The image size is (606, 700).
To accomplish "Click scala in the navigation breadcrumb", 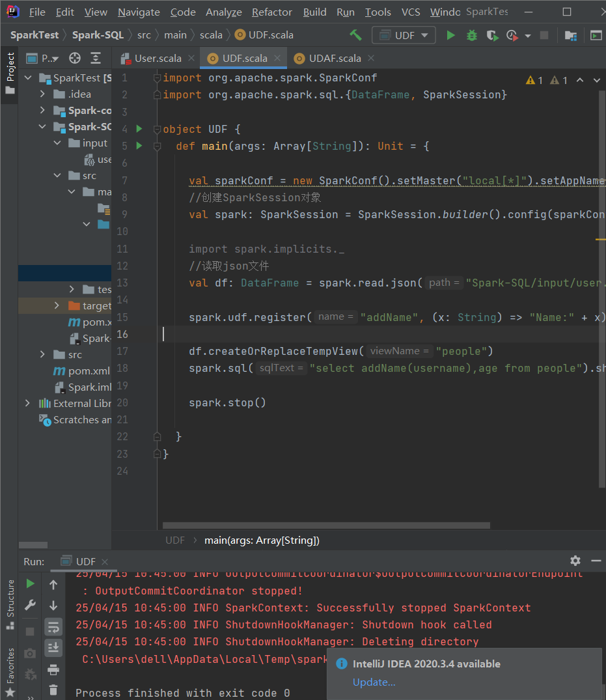I will (211, 35).
